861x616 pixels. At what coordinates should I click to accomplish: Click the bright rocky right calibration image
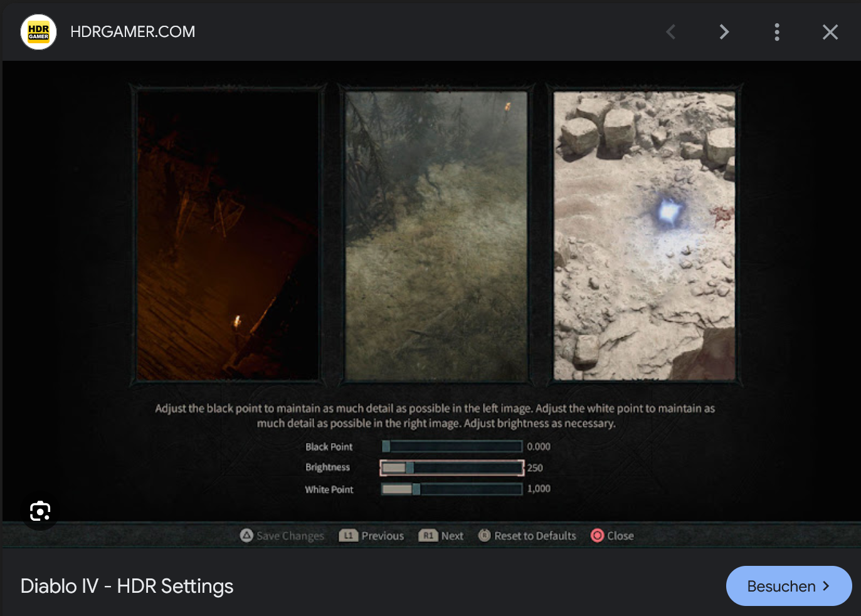coord(645,236)
